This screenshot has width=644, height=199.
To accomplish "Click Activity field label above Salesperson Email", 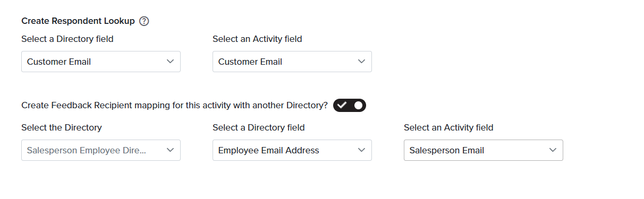I will coord(448,127).
